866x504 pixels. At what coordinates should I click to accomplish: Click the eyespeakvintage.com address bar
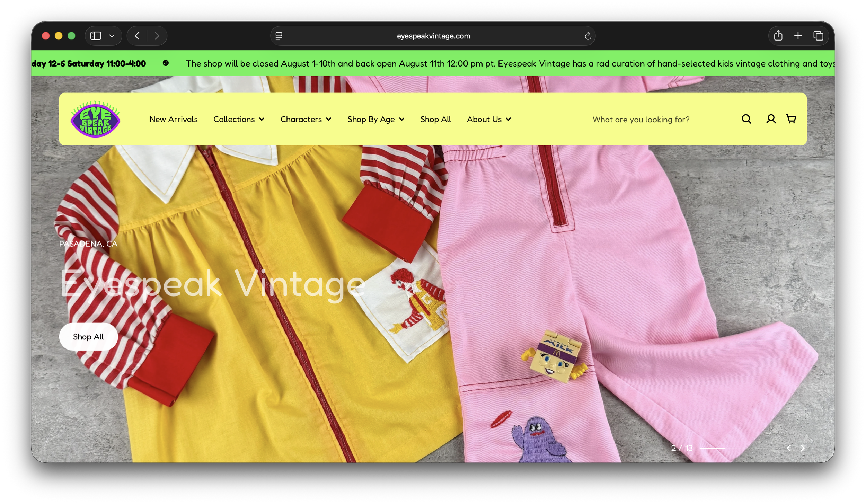433,36
